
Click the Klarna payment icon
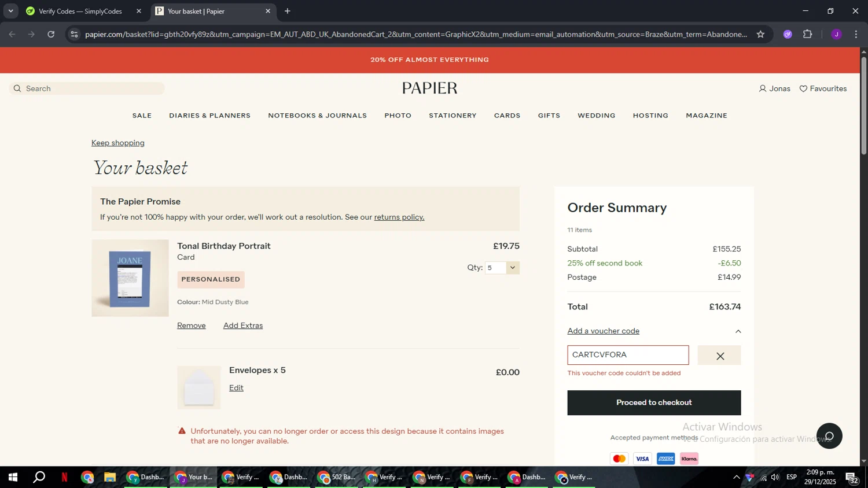coord(689,459)
